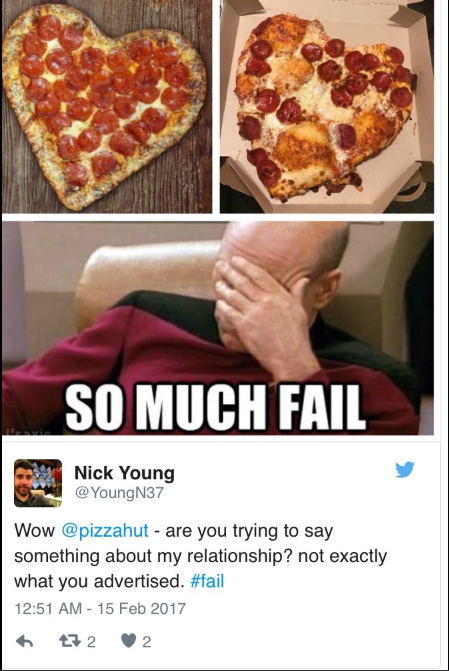Click the tweet text about relationship
Image resolution: width=449 pixels, height=671 pixels.
coord(200,556)
